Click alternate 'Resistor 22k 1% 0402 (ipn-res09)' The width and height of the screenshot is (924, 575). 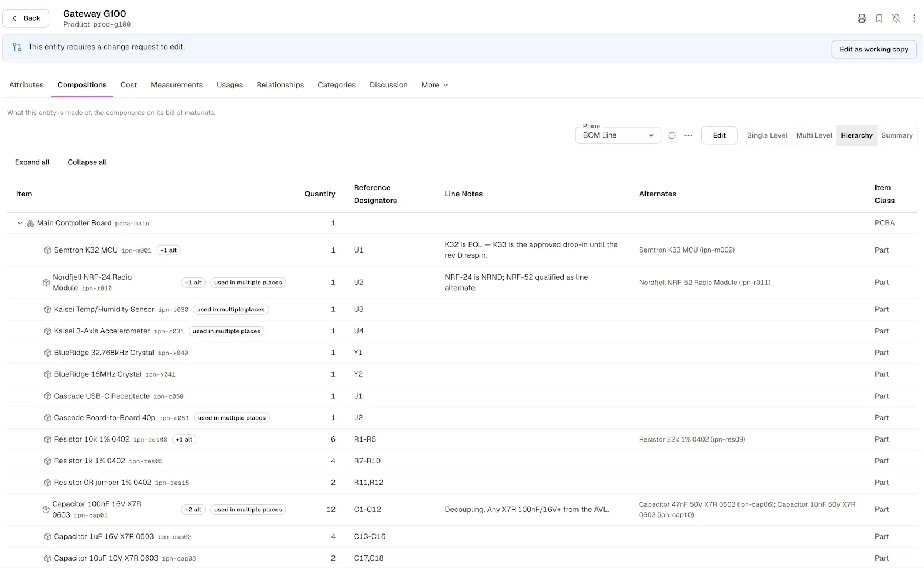(692, 439)
